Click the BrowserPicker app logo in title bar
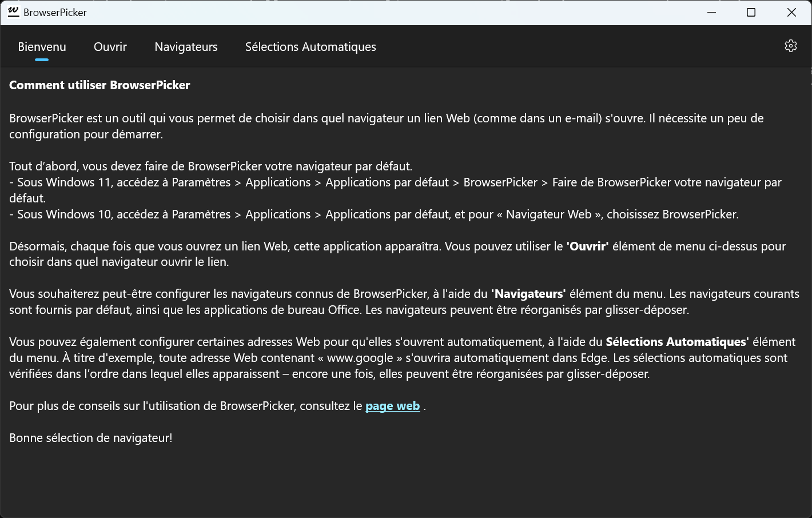 [13, 12]
